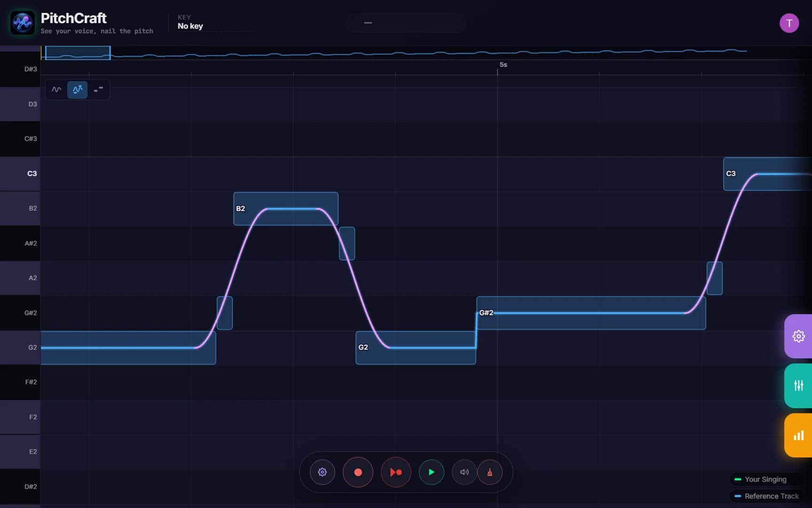Click the A2 piano key
Image resolution: width=812 pixels, height=508 pixels.
(20, 278)
